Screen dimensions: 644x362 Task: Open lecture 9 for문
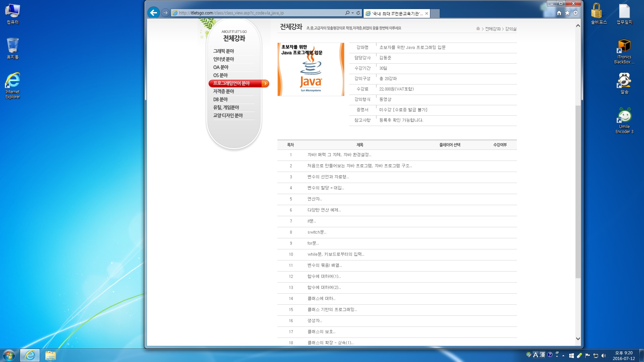coord(313,243)
